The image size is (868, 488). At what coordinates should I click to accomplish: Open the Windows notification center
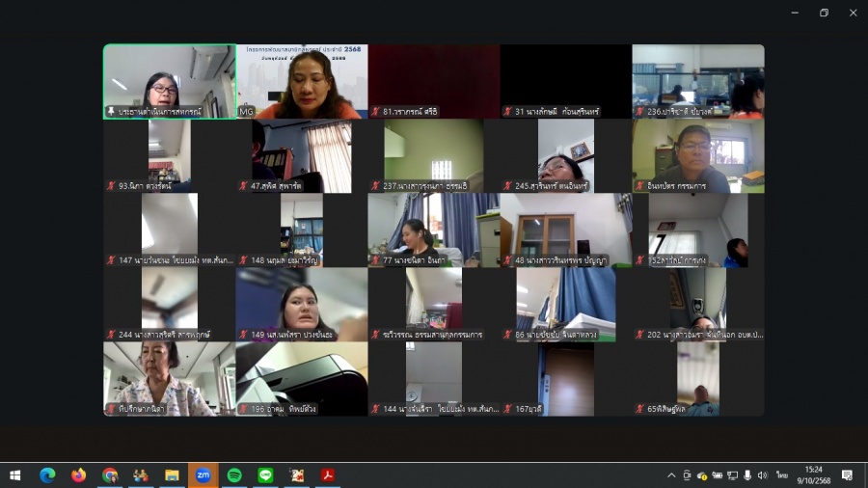tap(847, 475)
